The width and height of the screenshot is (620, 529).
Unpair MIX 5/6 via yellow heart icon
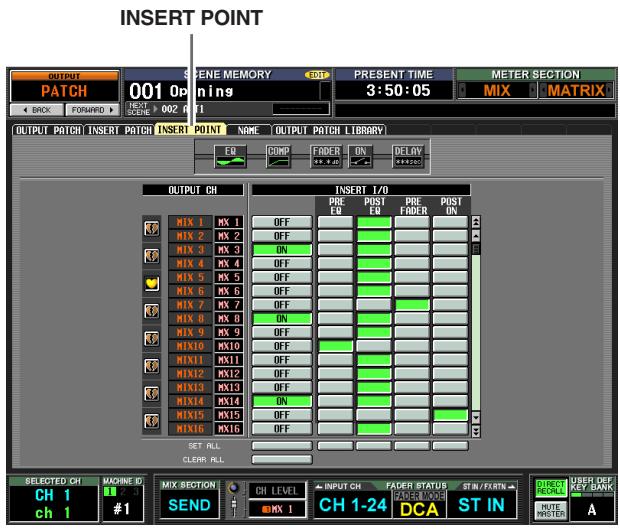point(151,283)
